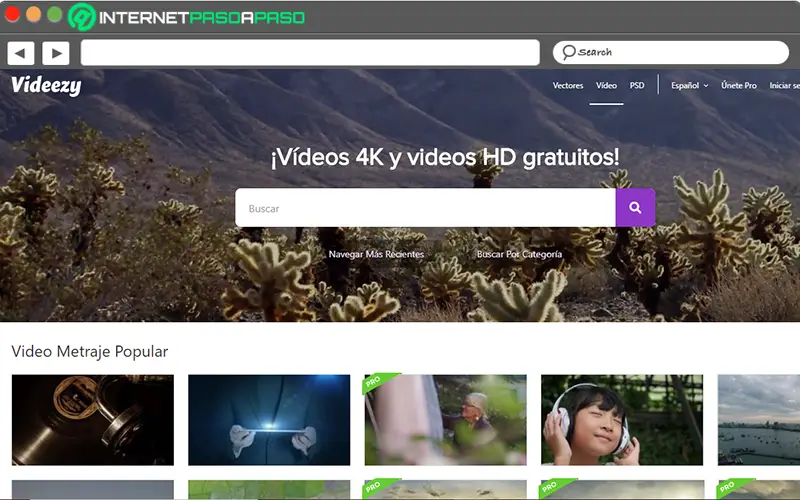Click the red close window button
Screen dimensions: 800x500
[12, 14]
